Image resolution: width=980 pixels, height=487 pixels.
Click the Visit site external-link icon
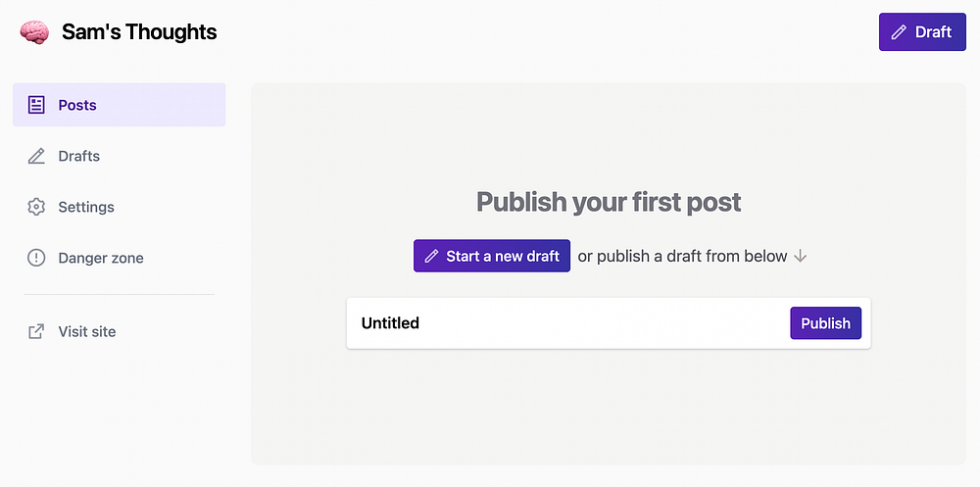point(36,331)
